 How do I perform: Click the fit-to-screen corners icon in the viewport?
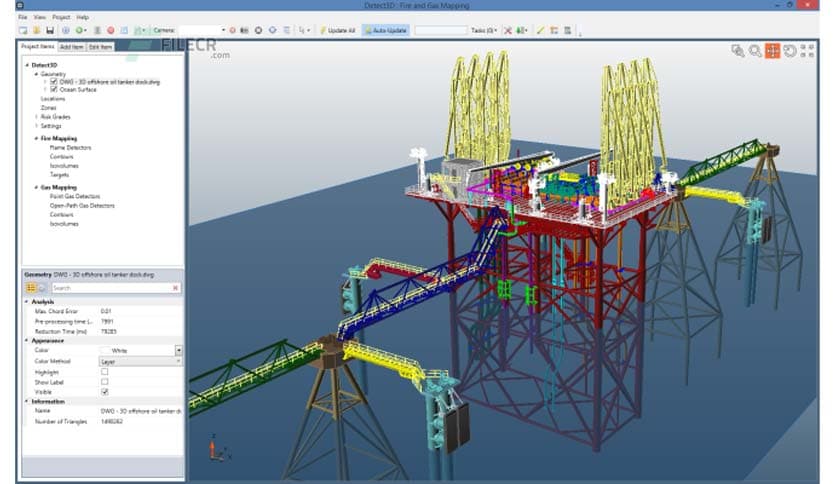(x=807, y=51)
